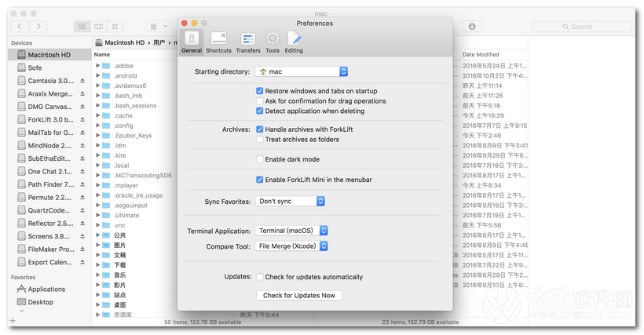Viewport: 644px width, 335px height.
Task: Open the Tools preferences pane
Action: [273, 42]
